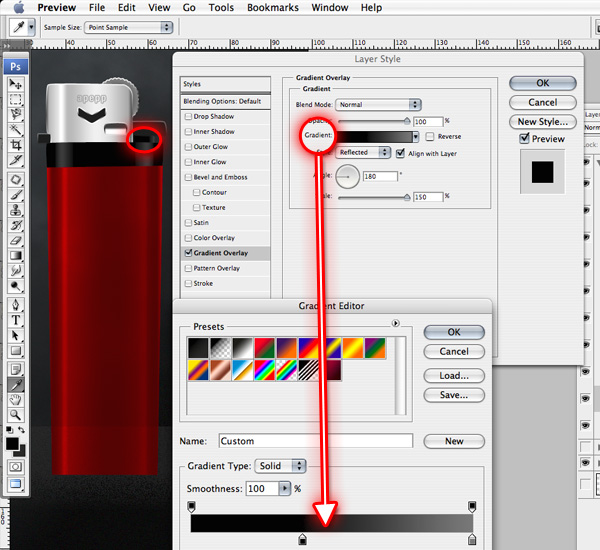
Task: Select the Zoom magnifier tool
Action: tap(17, 414)
